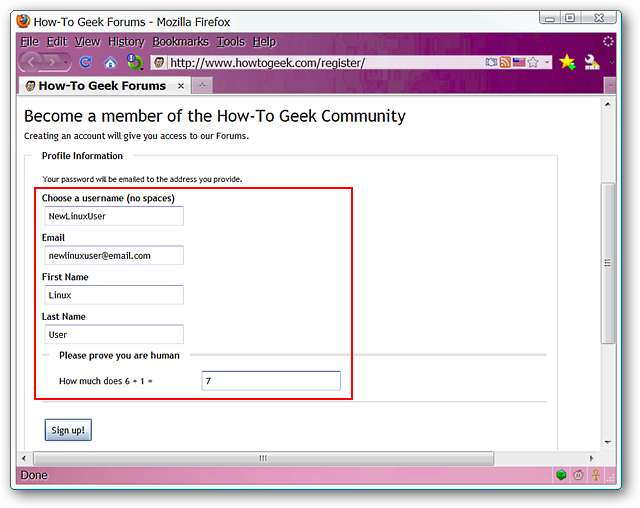
Task: Click the address bar URL field
Action: point(324,62)
